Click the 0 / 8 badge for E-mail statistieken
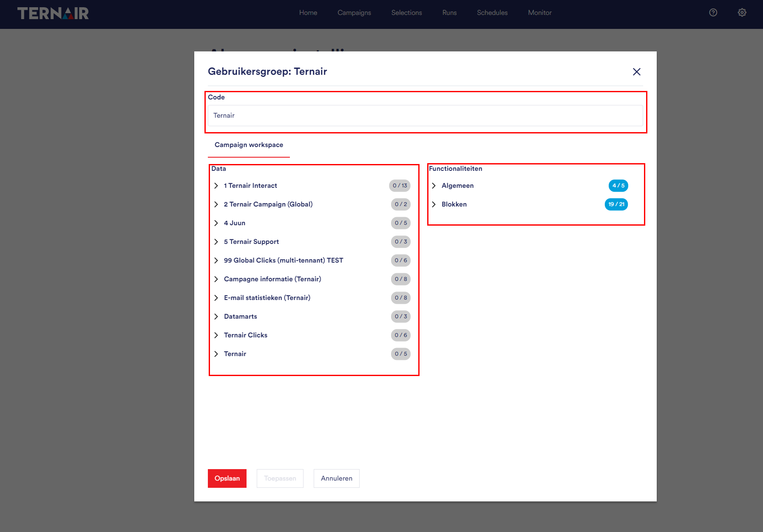Image resolution: width=763 pixels, height=532 pixels. pos(401,298)
